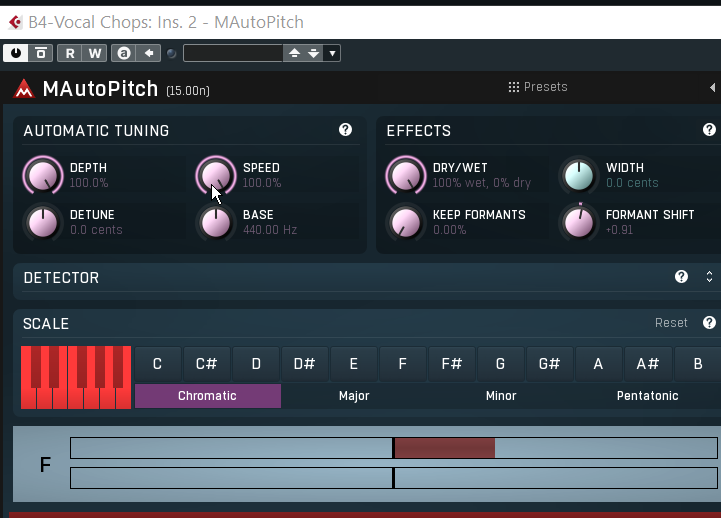Open help for Automatic Tuning section
The width and height of the screenshot is (721, 518).
pos(345,130)
